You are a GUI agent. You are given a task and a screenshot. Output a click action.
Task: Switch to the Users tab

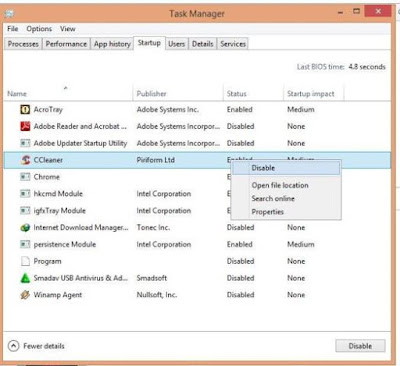click(x=176, y=44)
